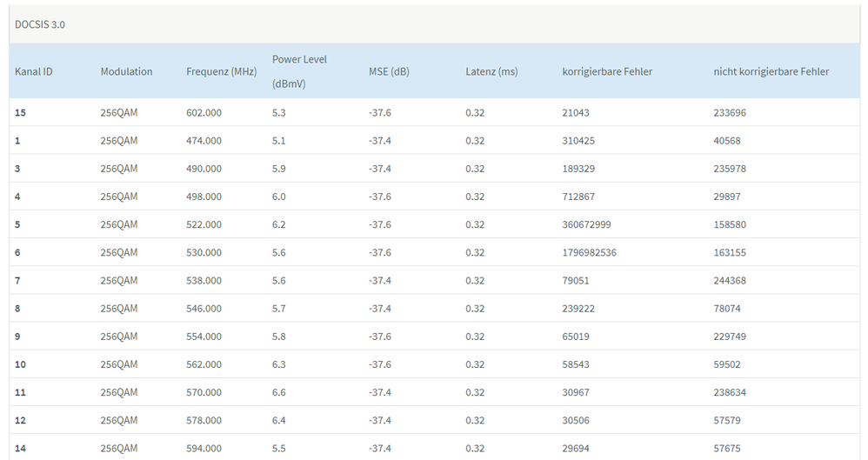
Task: Click the Latenz (ms) column header
Action: [491, 71]
